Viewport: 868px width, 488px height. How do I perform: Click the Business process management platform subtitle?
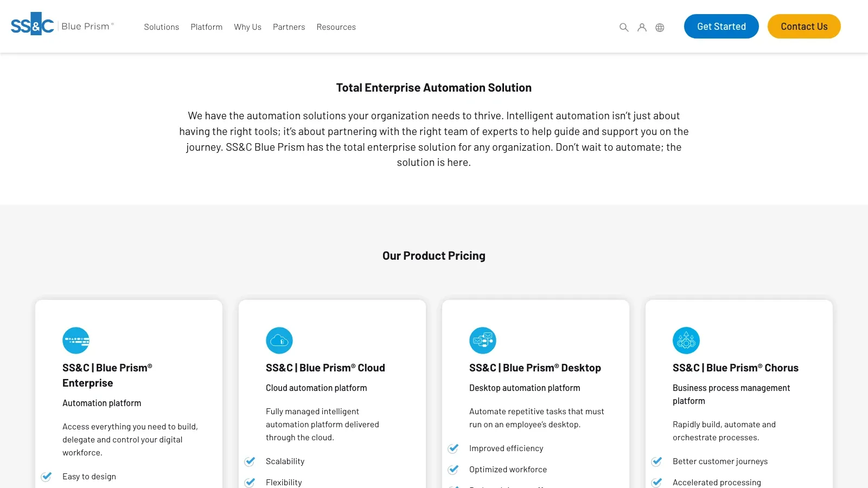click(731, 395)
